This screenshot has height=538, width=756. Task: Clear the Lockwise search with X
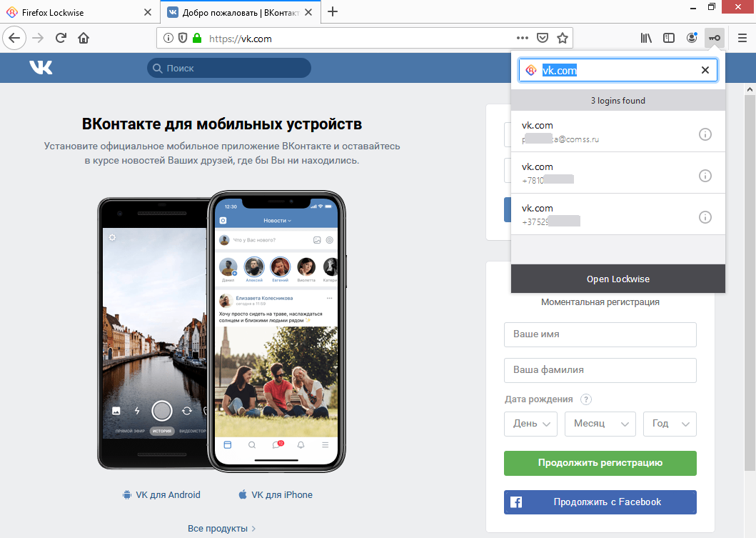pyautogui.click(x=705, y=70)
